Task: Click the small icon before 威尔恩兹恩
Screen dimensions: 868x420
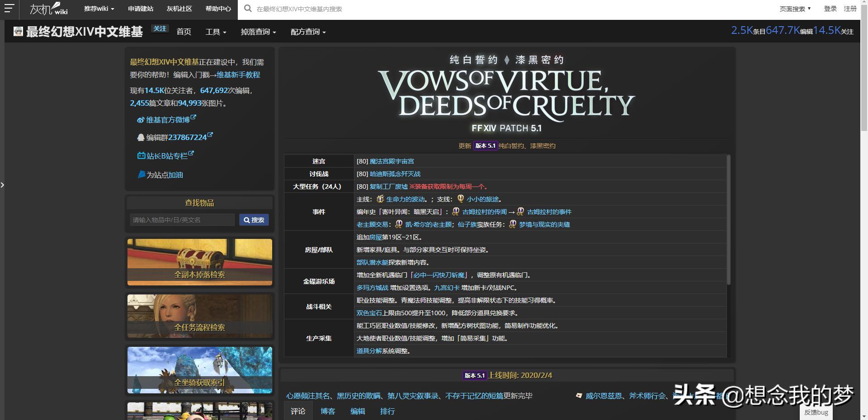Action: point(579,396)
